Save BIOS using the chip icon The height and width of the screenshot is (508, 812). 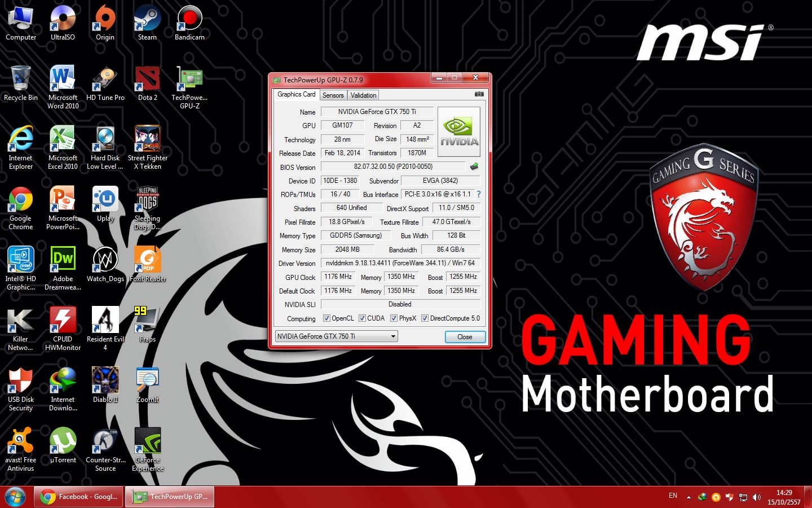[474, 167]
